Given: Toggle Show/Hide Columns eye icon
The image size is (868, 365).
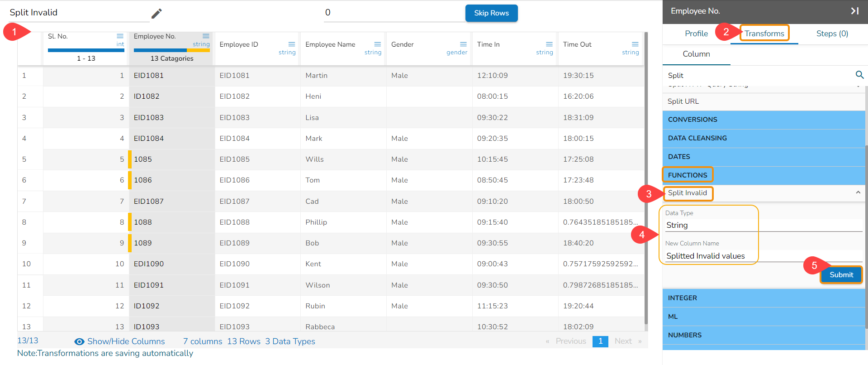Looking at the screenshot, I should tap(79, 342).
